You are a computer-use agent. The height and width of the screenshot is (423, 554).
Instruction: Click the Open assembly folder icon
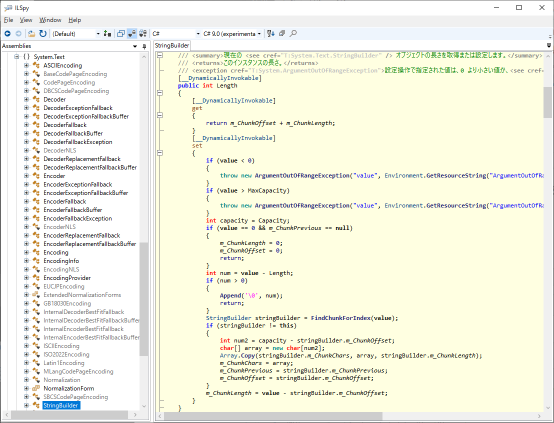[x=31, y=34]
